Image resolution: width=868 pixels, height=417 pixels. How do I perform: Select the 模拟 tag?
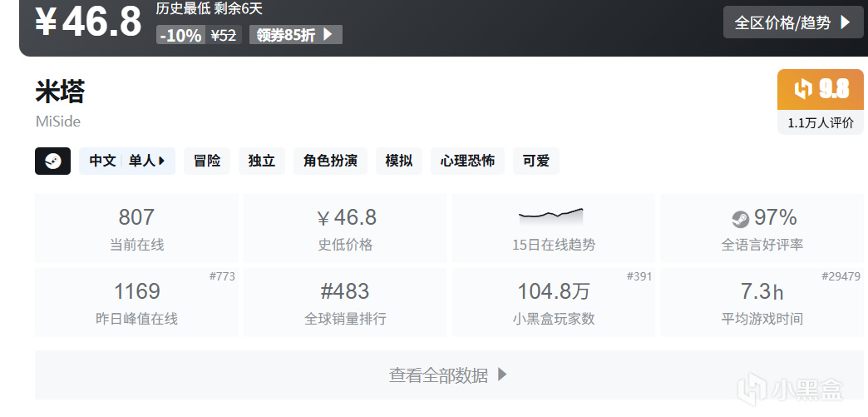[x=398, y=161]
